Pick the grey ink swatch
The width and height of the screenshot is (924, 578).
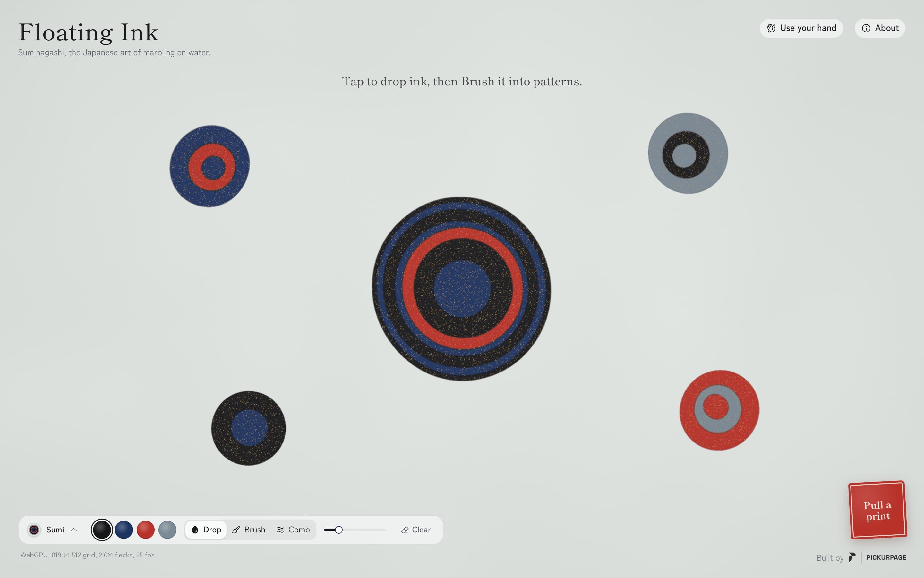click(x=167, y=530)
